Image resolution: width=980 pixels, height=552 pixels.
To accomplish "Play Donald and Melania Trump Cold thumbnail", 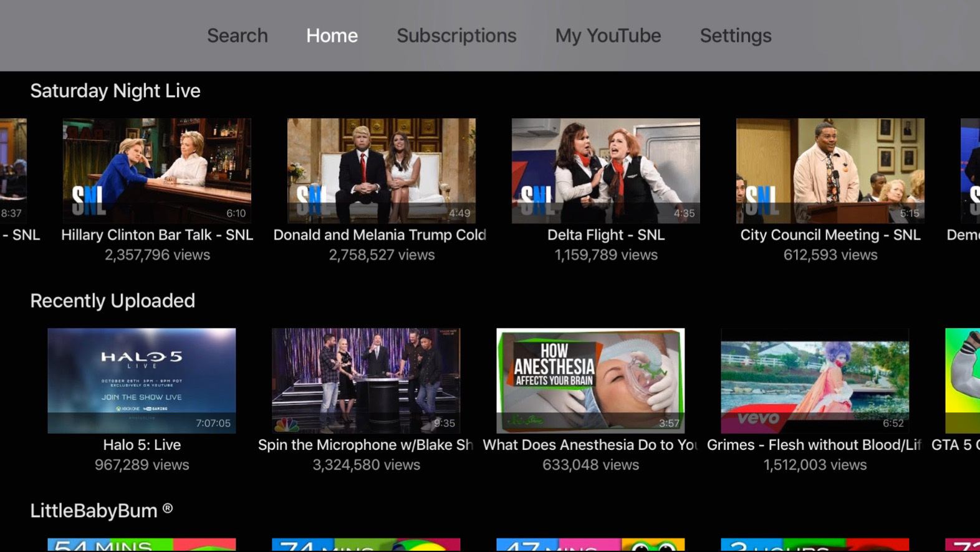I will point(382,171).
